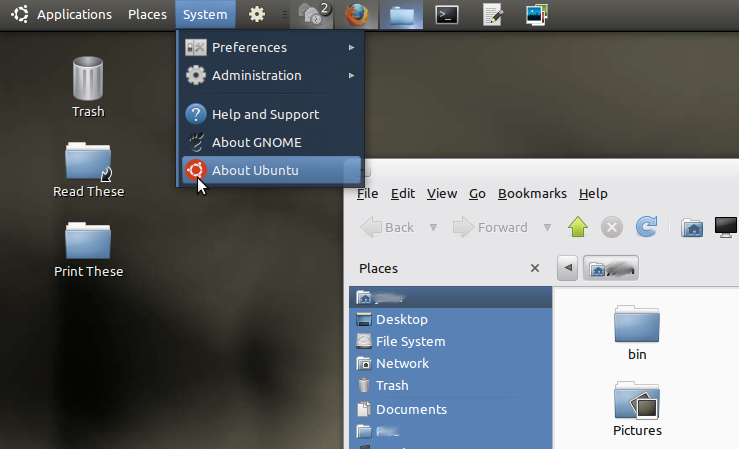Open the Administration submenu
This screenshot has height=449, width=739.
271,75
